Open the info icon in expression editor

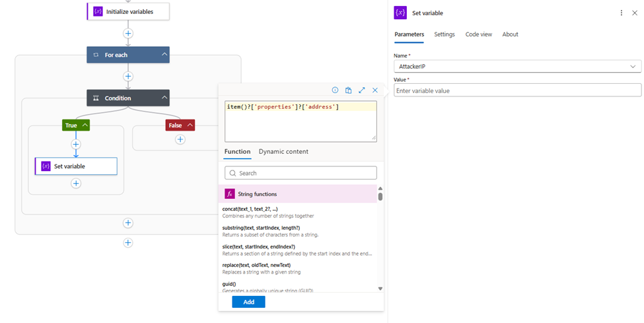[x=335, y=90]
